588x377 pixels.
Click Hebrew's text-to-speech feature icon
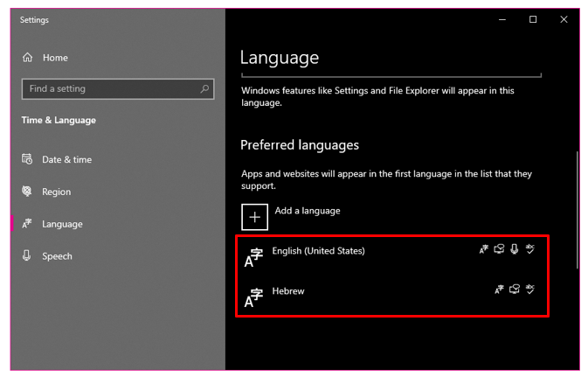pyautogui.click(x=515, y=290)
